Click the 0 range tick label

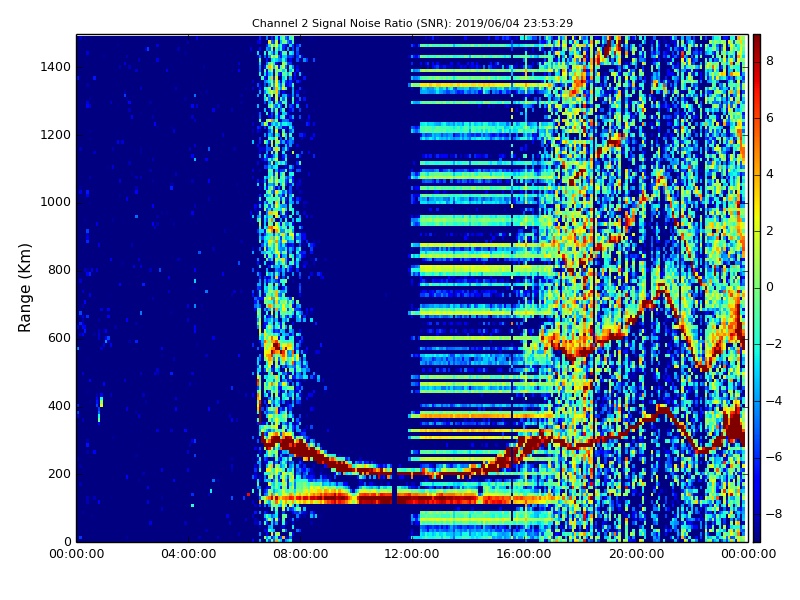pyautogui.click(x=67, y=541)
